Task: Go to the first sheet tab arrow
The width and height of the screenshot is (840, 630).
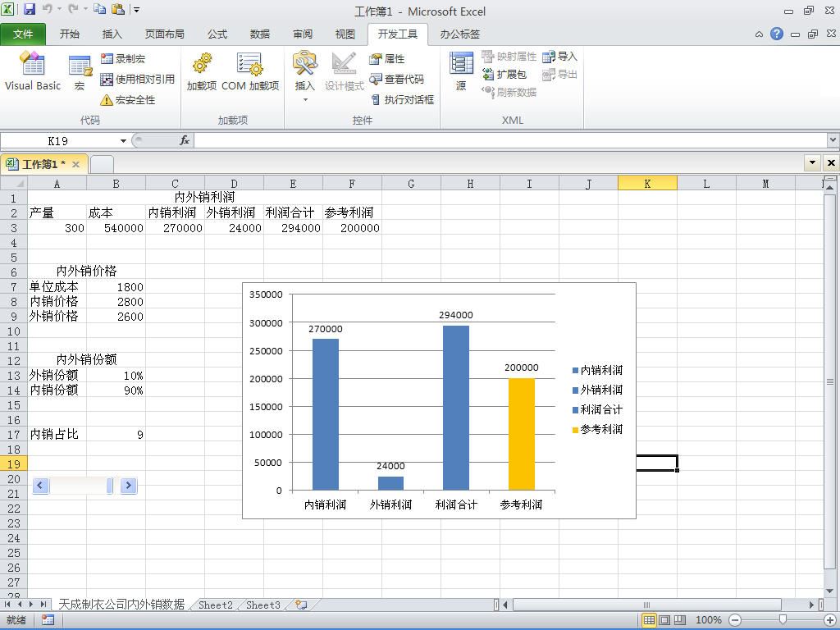Action: click(7, 605)
